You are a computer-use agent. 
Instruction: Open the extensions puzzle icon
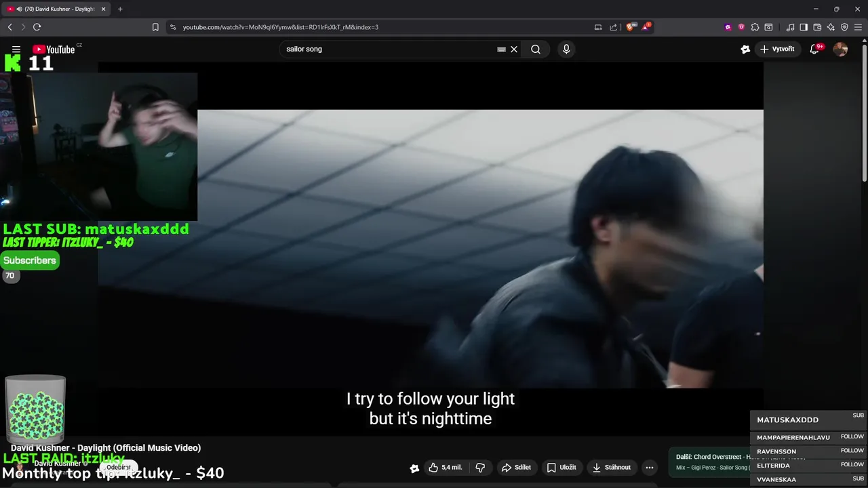coord(755,27)
